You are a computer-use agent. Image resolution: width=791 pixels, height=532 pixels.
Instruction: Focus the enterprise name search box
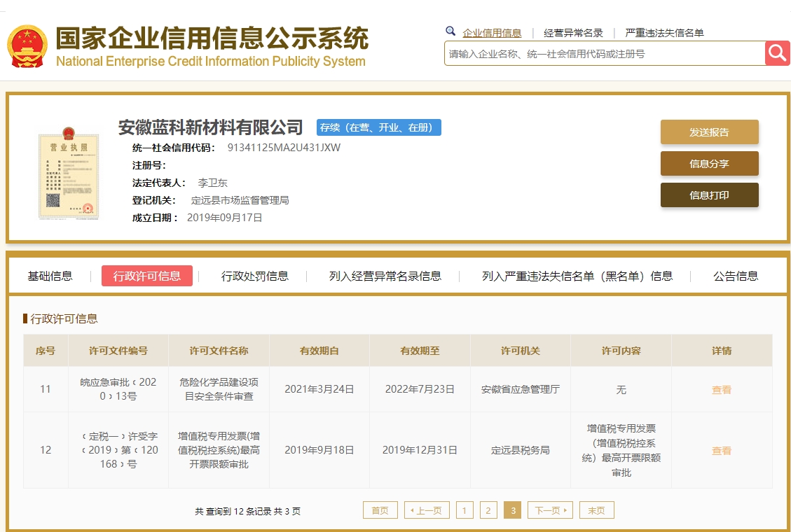tap(605, 53)
